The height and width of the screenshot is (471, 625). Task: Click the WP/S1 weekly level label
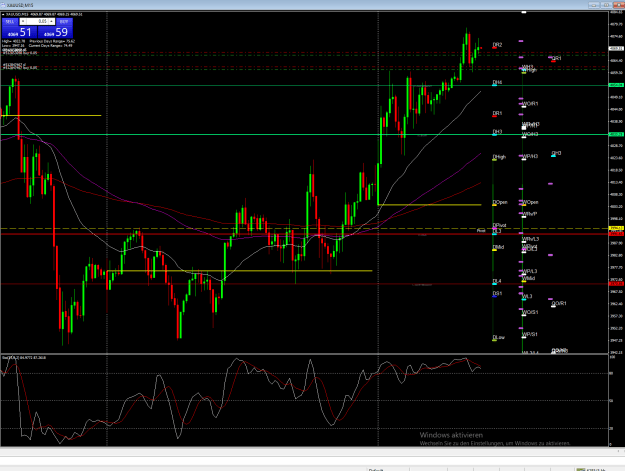coord(530,334)
